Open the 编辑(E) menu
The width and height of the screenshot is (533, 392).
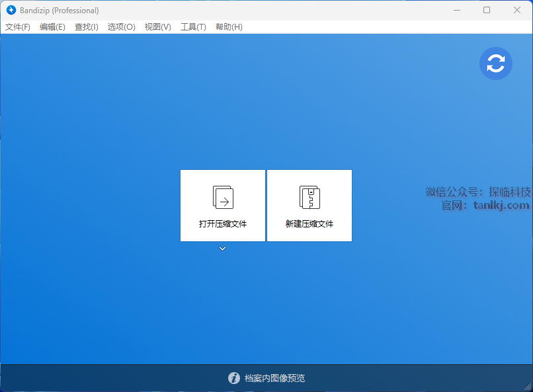(x=52, y=27)
